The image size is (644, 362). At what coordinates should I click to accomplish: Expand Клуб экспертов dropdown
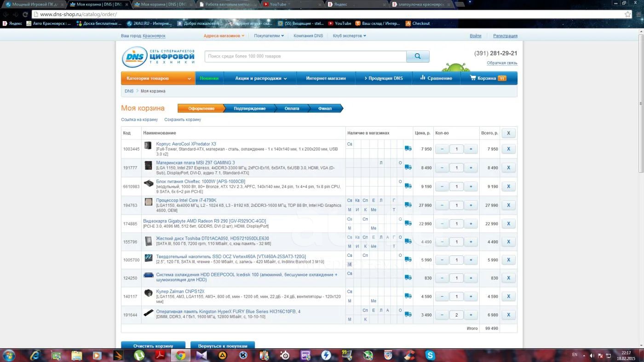[x=350, y=35]
